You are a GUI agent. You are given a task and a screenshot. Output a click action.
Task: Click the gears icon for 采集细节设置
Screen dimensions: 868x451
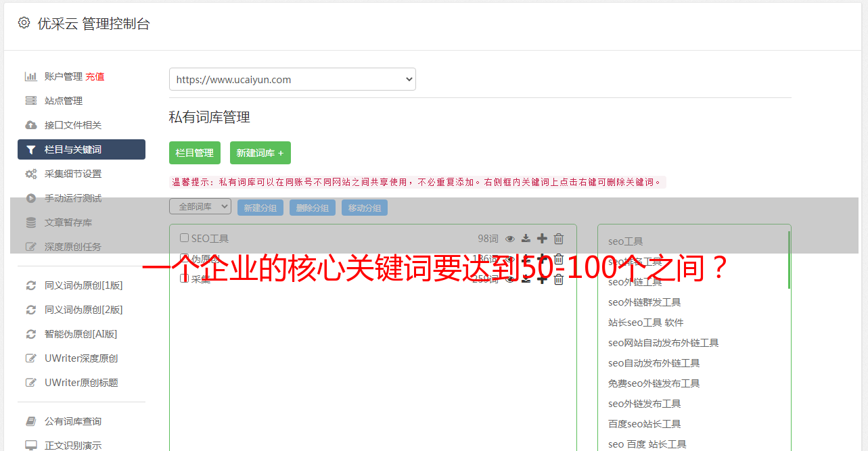coord(30,174)
